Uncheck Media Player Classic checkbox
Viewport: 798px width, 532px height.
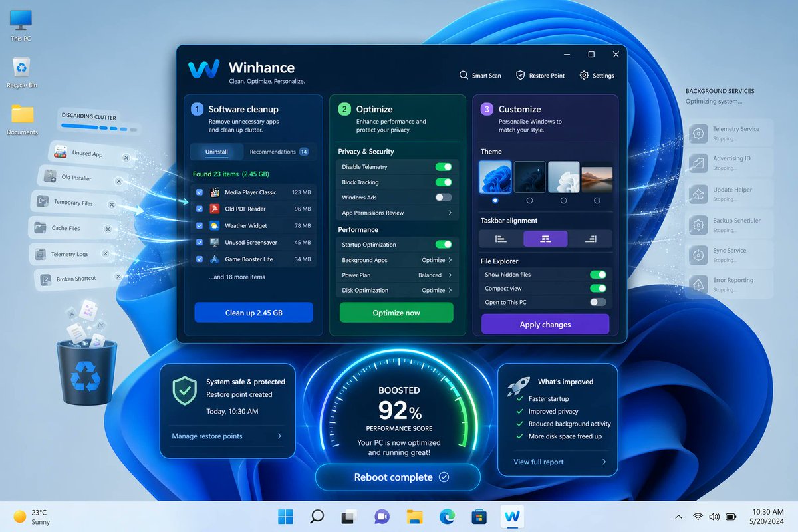pos(199,192)
